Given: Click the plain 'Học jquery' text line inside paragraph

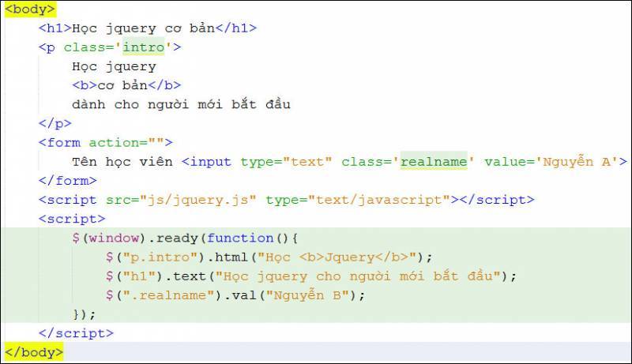Looking at the screenshot, I should click(x=114, y=66).
